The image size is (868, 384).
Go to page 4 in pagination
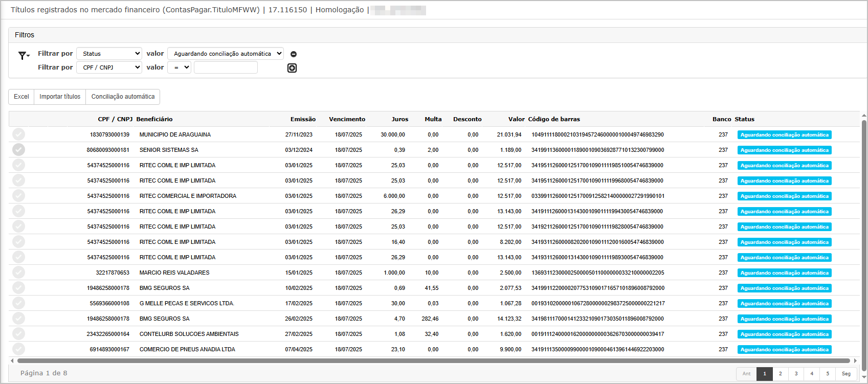(x=812, y=374)
